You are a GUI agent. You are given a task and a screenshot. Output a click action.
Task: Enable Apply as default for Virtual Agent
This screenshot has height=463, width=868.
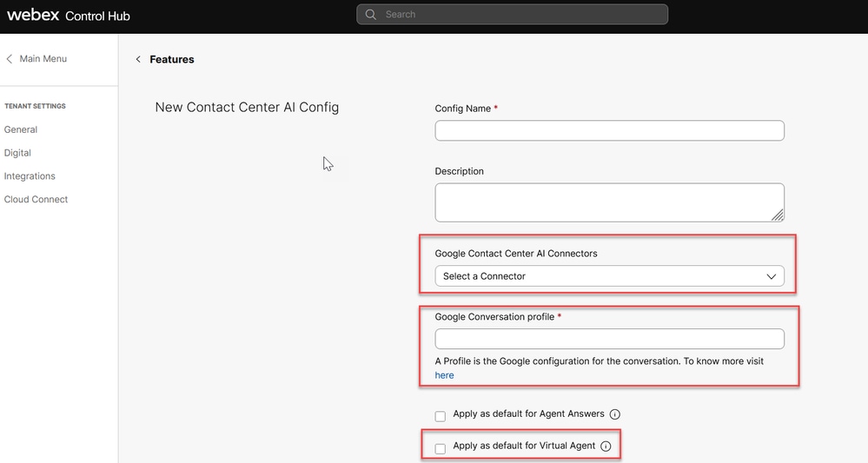pyautogui.click(x=441, y=448)
